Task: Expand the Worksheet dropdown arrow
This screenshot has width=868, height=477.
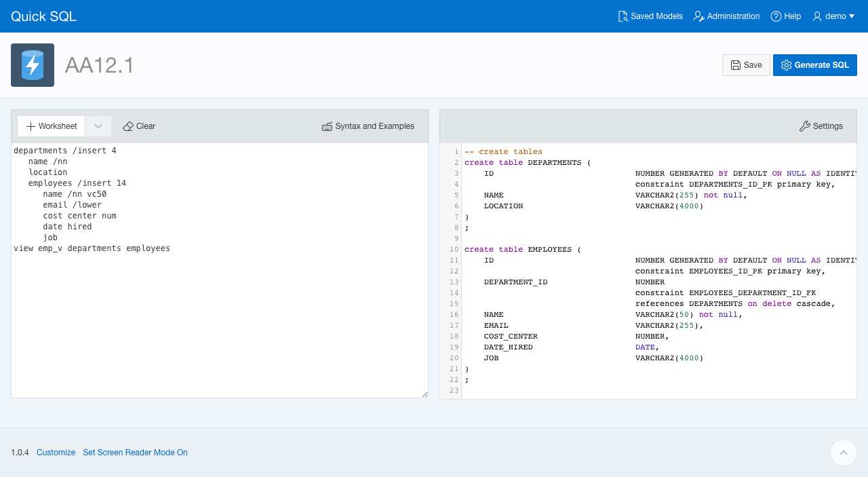Action: click(98, 126)
